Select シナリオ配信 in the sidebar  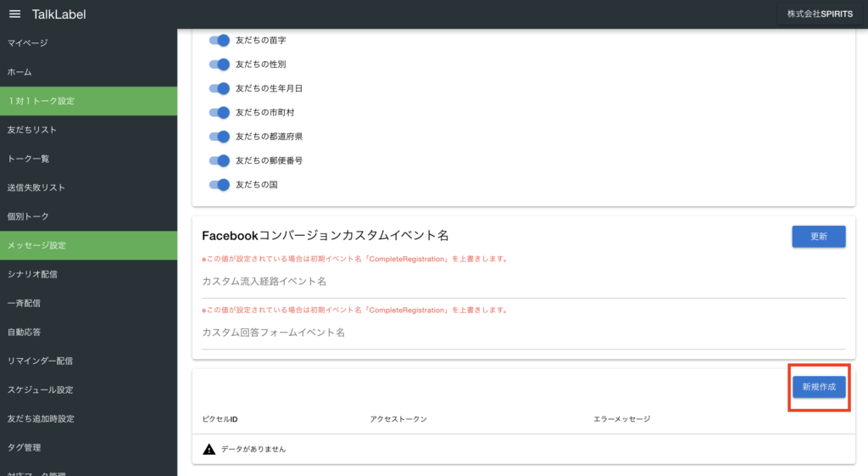[x=32, y=274]
